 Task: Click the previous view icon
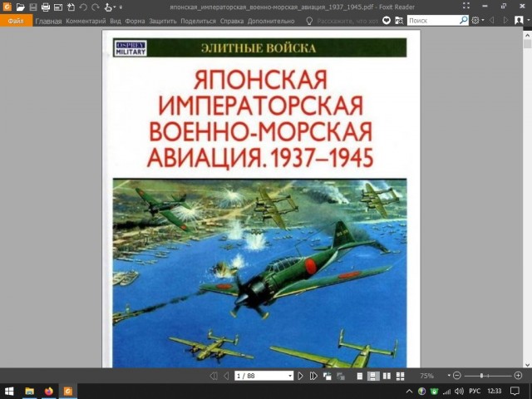(327, 376)
